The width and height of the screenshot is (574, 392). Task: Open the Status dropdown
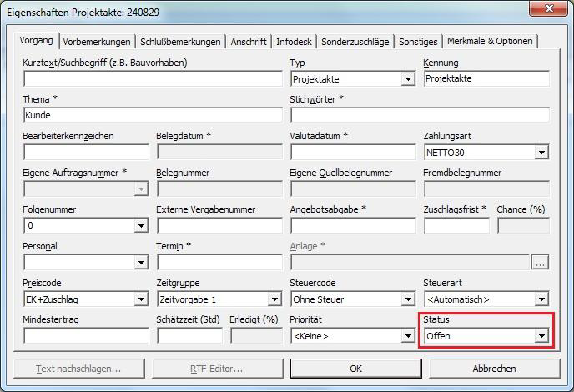pos(541,336)
